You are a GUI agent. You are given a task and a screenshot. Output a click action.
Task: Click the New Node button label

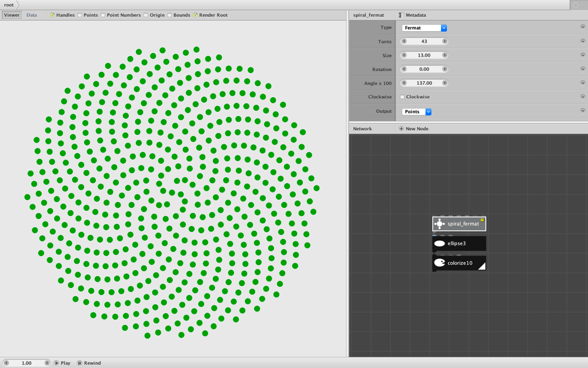(x=417, y=128)
